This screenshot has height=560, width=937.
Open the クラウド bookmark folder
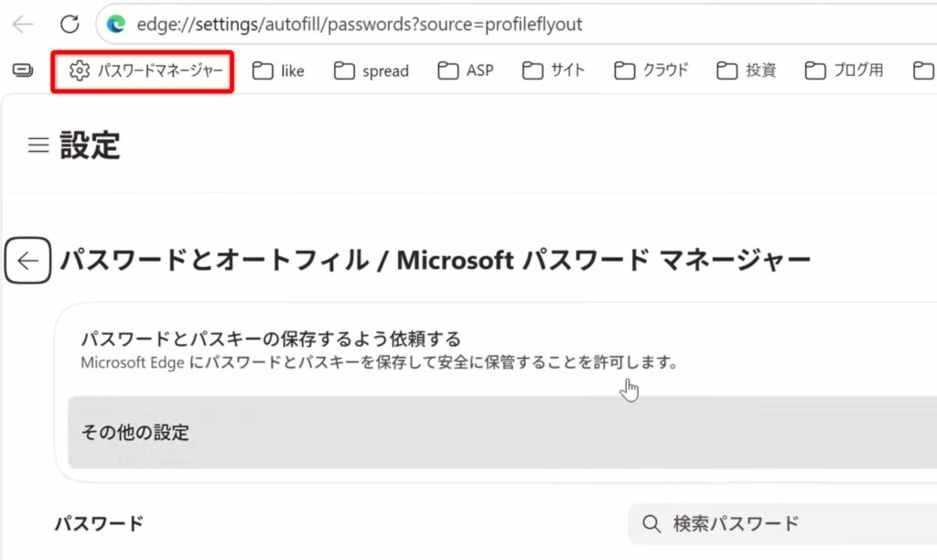tap(651, 70)
